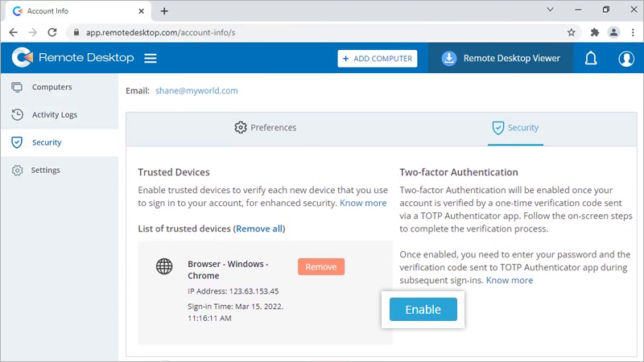Open the notifications bell

591,59
